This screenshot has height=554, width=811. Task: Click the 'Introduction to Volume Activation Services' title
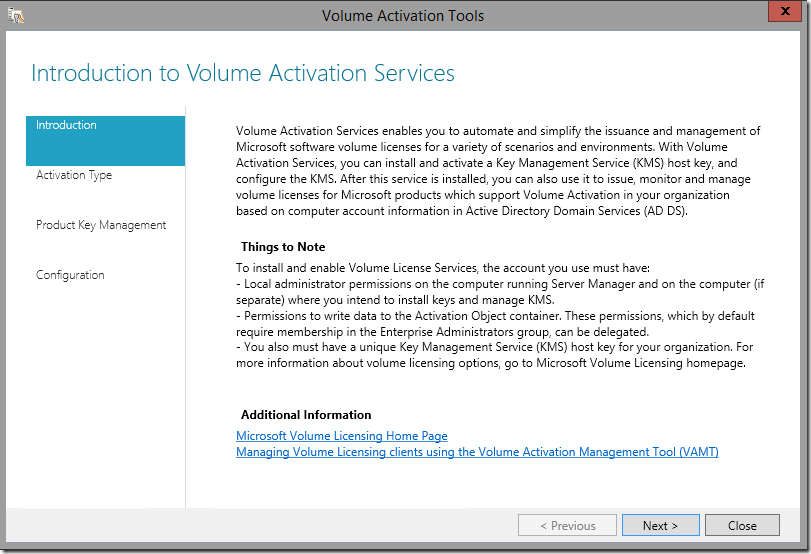coord(243,73)
